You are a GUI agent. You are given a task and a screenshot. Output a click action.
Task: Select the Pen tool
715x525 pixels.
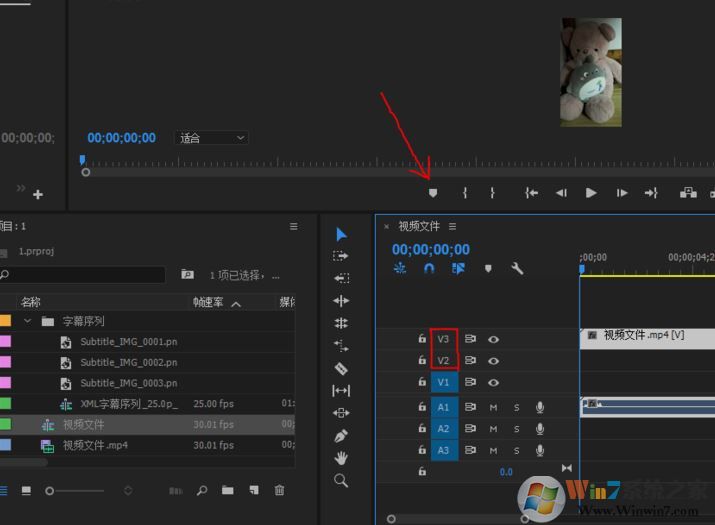pos(341,436)
